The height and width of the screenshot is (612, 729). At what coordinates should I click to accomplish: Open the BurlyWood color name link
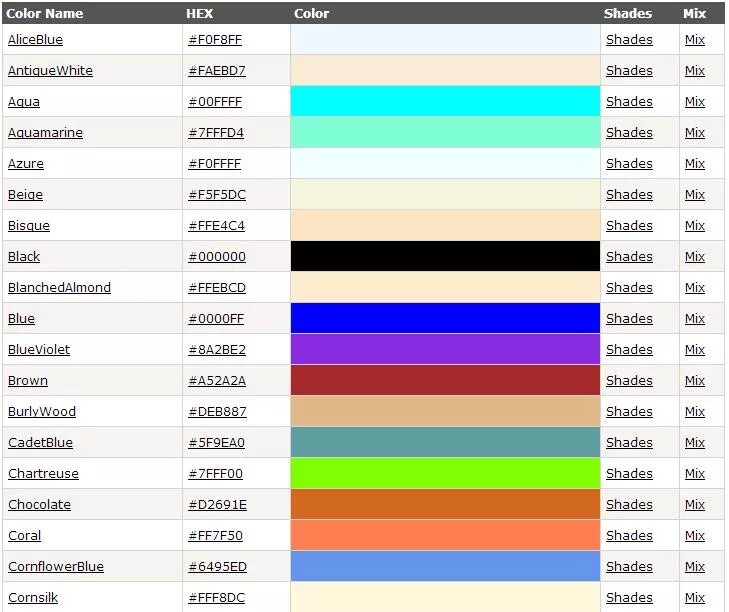pos(42,412)
